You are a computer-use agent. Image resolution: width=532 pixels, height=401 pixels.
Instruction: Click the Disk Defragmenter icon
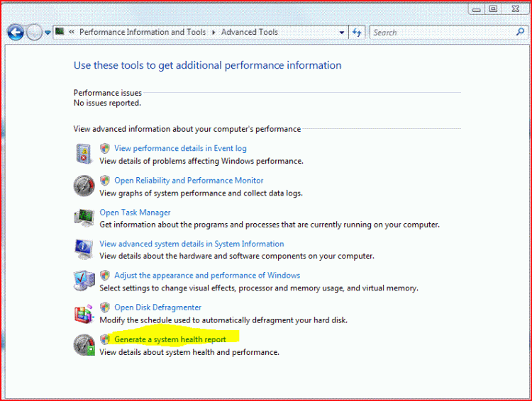click(84, 314)
